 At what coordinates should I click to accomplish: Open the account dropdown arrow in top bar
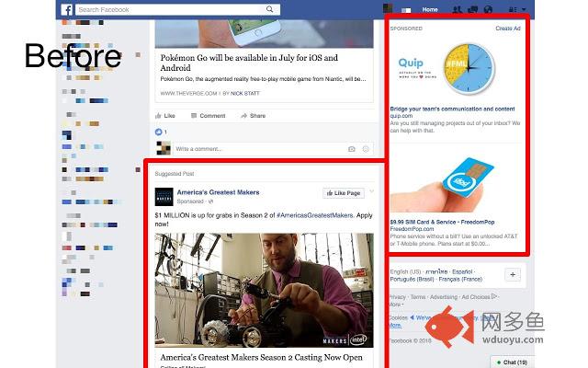click(x=524, y=9)
